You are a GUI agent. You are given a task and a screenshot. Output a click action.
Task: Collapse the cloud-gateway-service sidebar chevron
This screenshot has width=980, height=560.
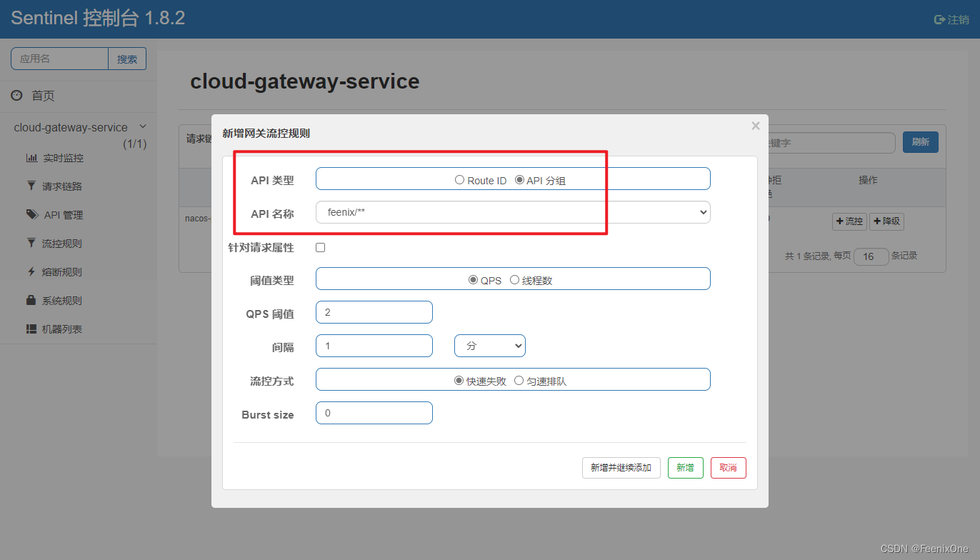coord(142,126)
